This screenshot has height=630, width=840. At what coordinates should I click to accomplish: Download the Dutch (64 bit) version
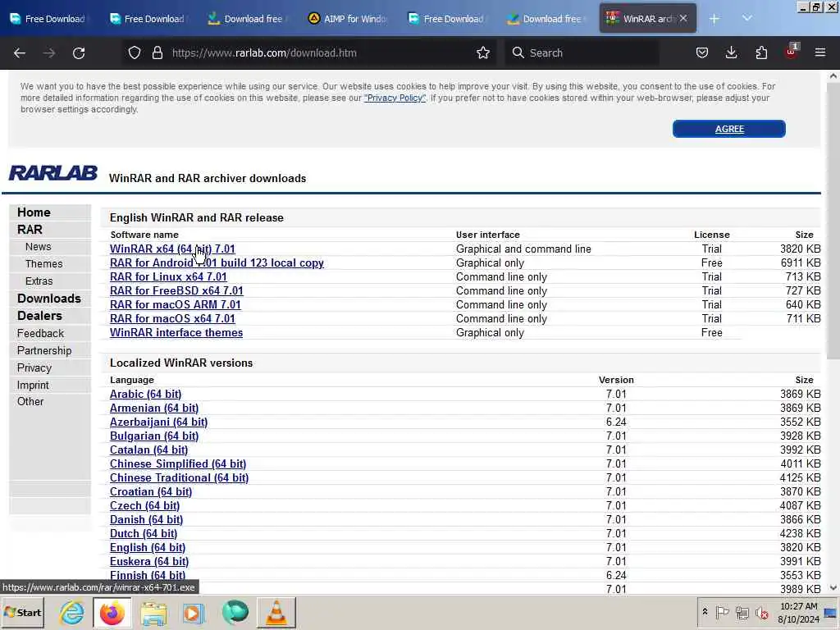click(x=143, y=533)
